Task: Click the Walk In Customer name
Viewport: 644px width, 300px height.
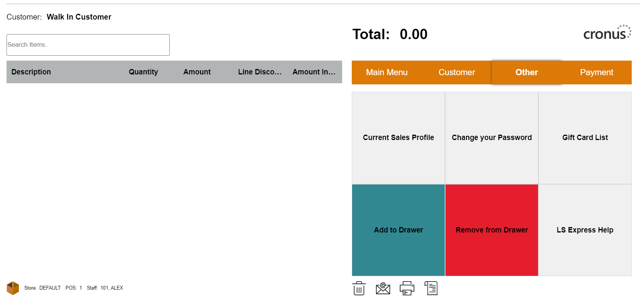Action: (79, 17)
